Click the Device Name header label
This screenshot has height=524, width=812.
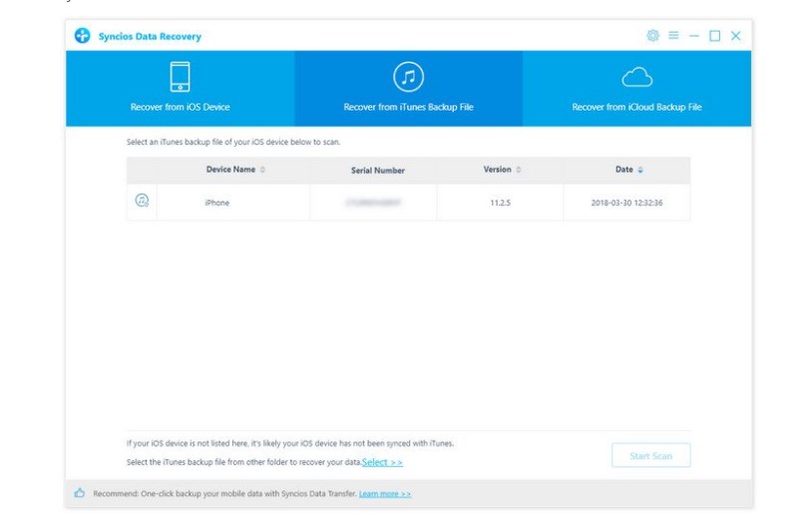click(x=230, y=170)
